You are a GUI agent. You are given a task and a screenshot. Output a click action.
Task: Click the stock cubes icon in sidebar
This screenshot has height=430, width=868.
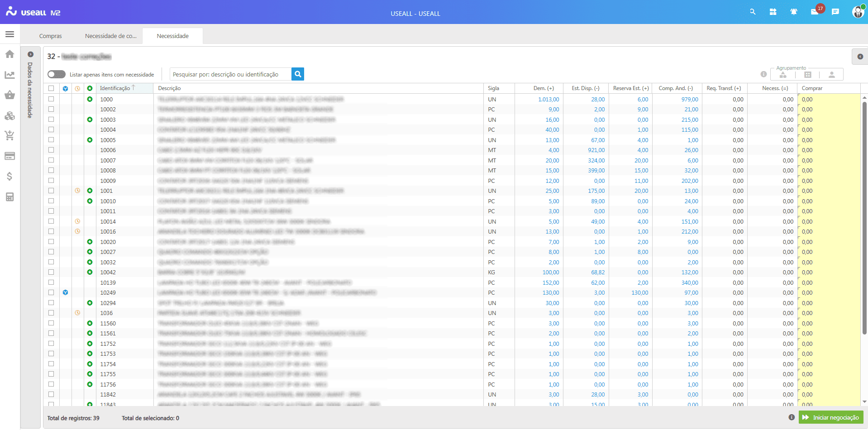click(10, 115)
